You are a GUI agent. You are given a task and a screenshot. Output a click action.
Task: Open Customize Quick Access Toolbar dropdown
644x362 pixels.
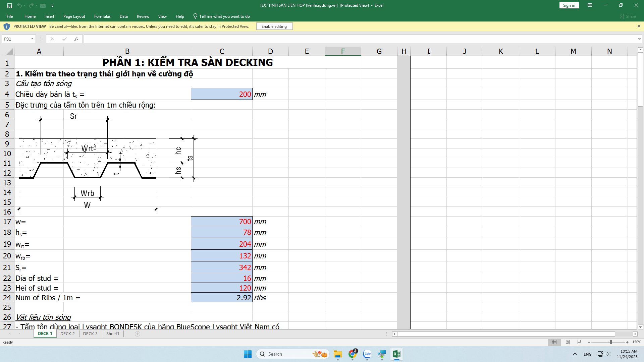click(53, 6)
